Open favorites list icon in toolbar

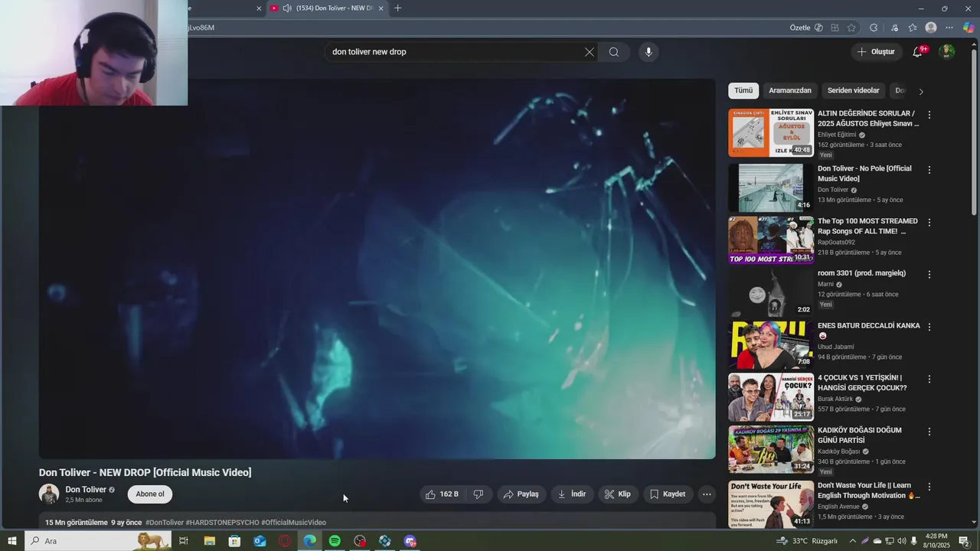(913, 28)
